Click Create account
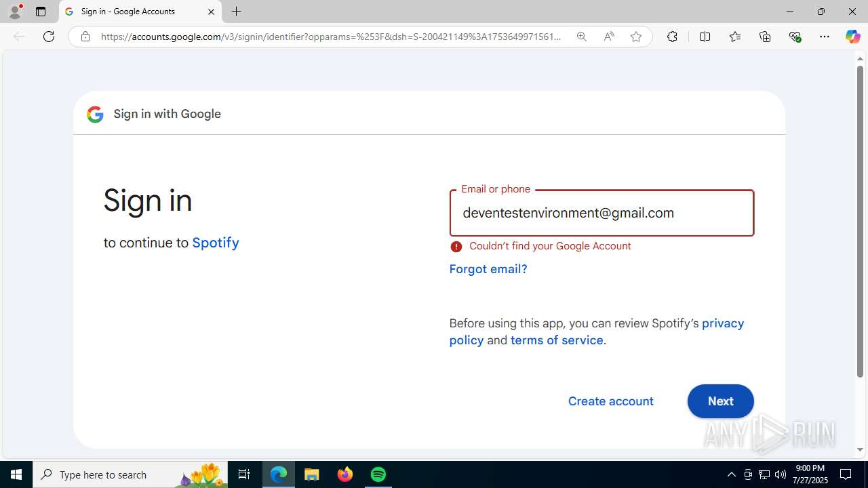Screen dimensions: 868x488 (611, 401)
